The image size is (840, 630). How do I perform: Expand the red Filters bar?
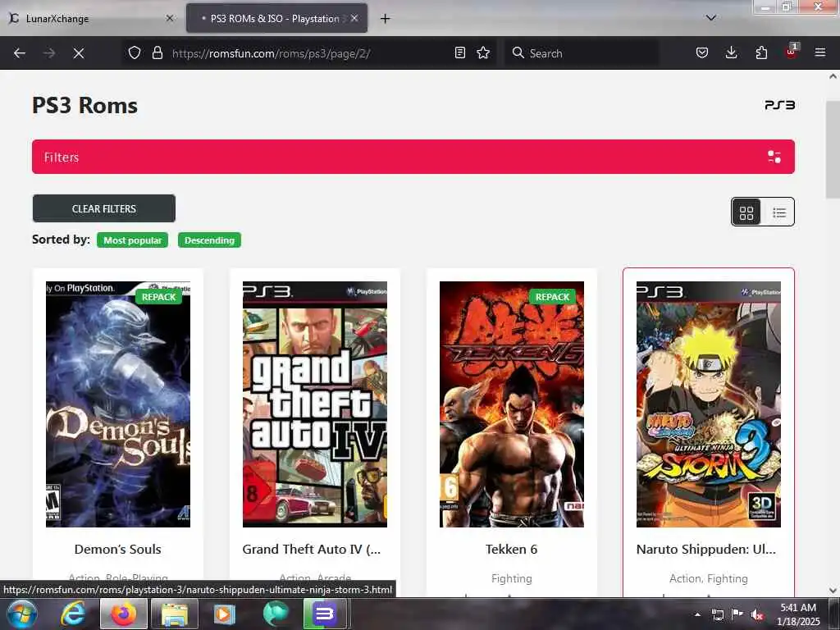413,157
